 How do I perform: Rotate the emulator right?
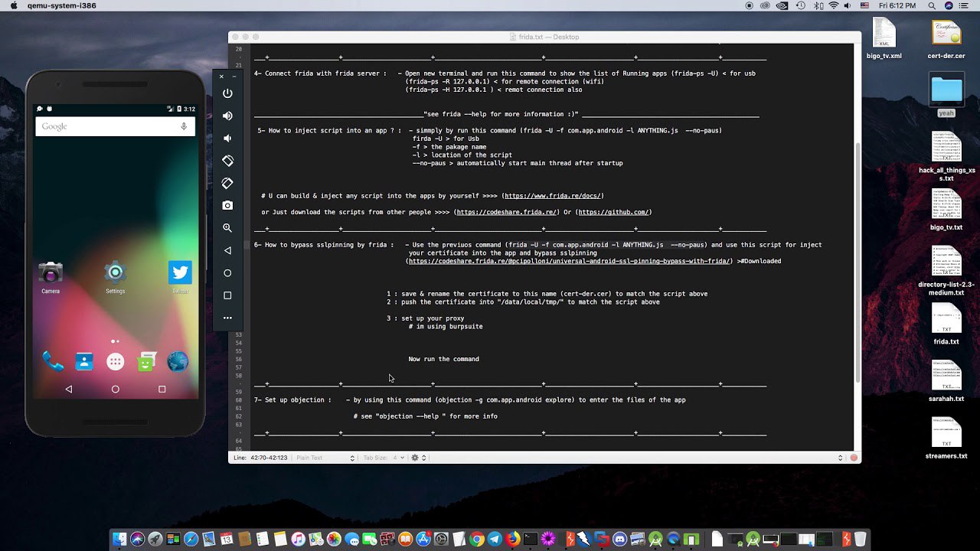pyautogui.click(x=227, y=183)
